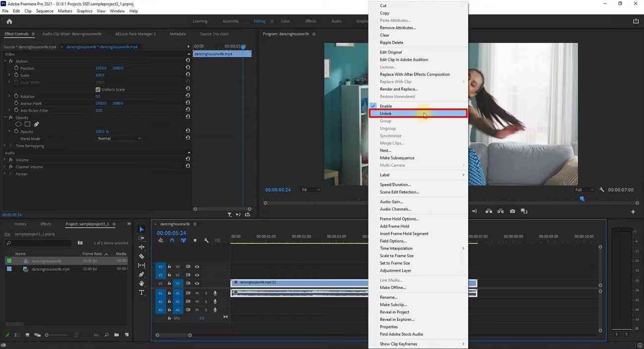Viewport: 644px width, 349px height.
Task: Choose Unlink from the context menu
Action: (x=418, y=113)
